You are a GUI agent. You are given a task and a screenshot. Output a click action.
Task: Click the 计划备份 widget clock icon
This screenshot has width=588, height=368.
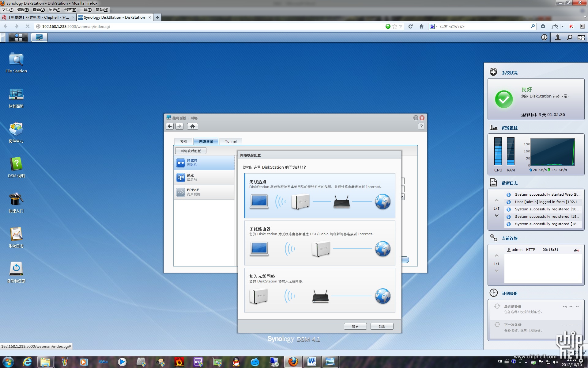click(493, 293)
